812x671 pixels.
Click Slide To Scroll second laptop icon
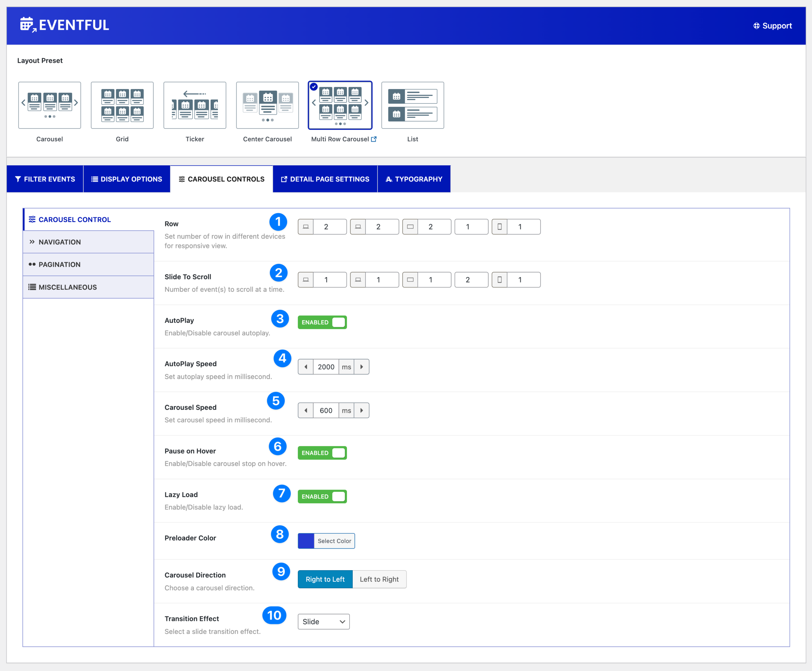pos(358,280)
